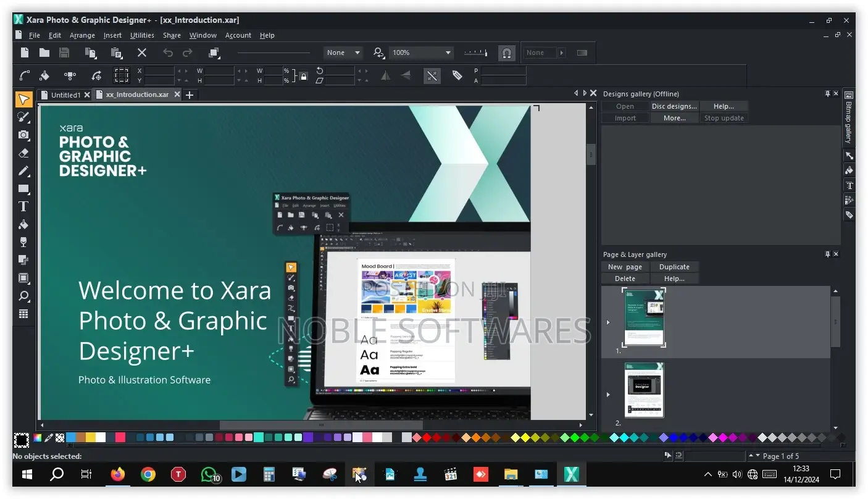
Task: Open page selector arrow beside Page 1 of 5
Action: pyautogui.click(x=758, y=456)
